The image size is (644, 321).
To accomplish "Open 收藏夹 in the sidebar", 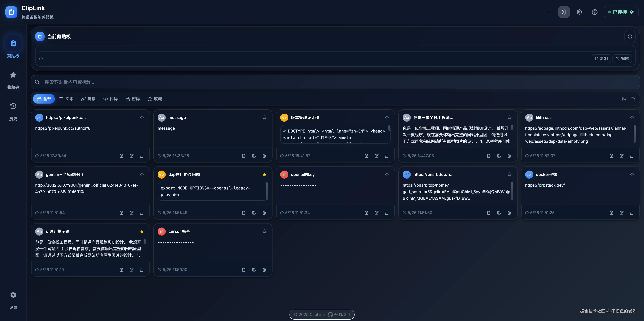I will [13, 80].
